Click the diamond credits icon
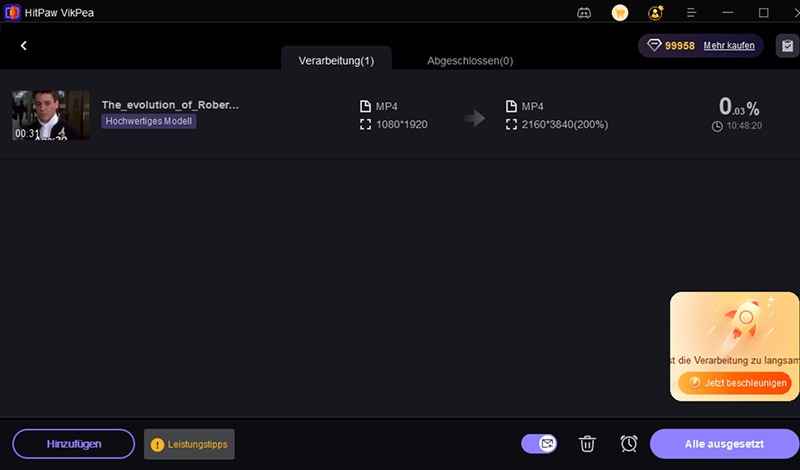Image resolution: width=800 pixels, height=470 pixels. [654, 45]
